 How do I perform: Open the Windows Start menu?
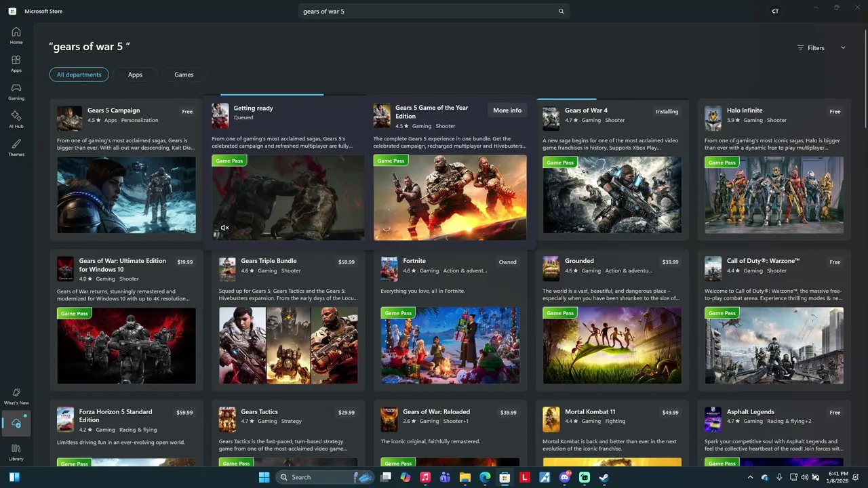pyautogui.click(x=264, y=477)
